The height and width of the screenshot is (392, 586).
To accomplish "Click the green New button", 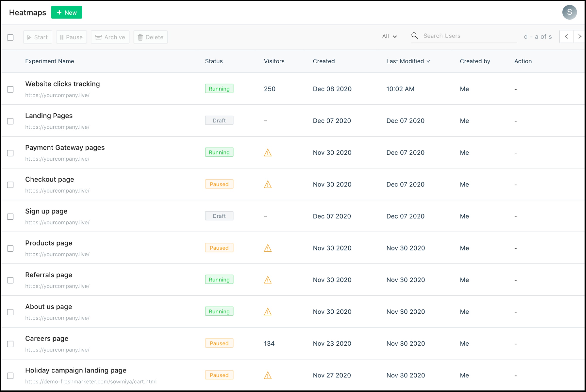I will 67,12.
